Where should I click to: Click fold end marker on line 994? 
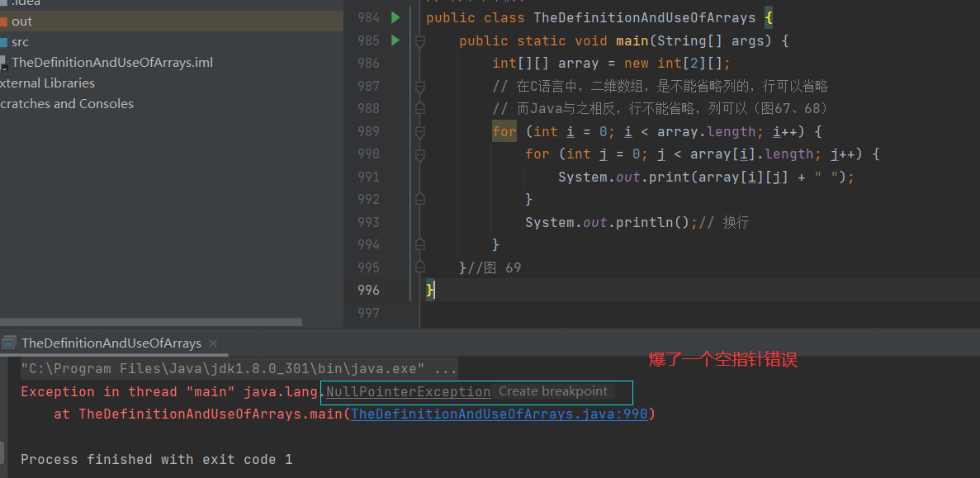[420, 244]
